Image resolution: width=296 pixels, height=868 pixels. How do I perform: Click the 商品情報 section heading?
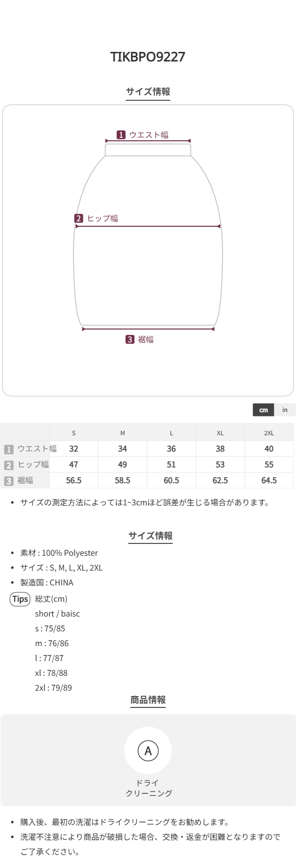tap(148, 700)
